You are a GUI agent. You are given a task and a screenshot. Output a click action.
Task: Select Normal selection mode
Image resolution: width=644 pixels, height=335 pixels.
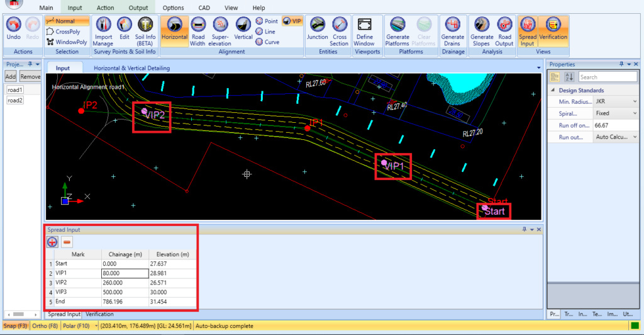click(67, 21)
